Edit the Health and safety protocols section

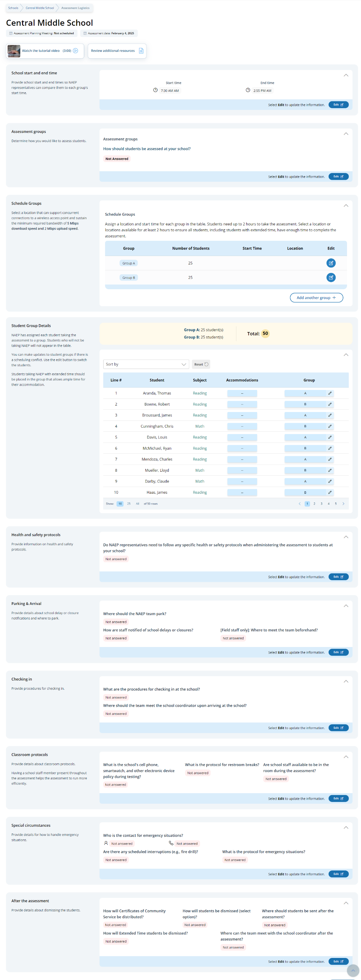point(338,576)
